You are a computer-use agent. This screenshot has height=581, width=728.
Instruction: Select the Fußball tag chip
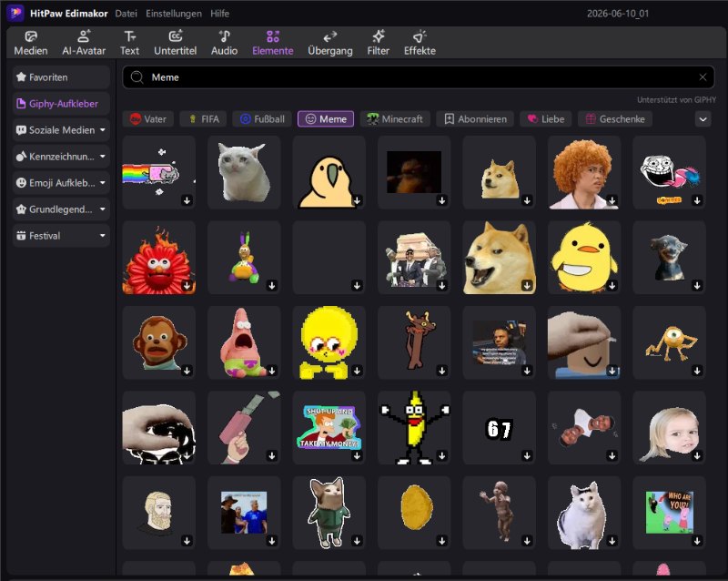(x=262, y=119)
